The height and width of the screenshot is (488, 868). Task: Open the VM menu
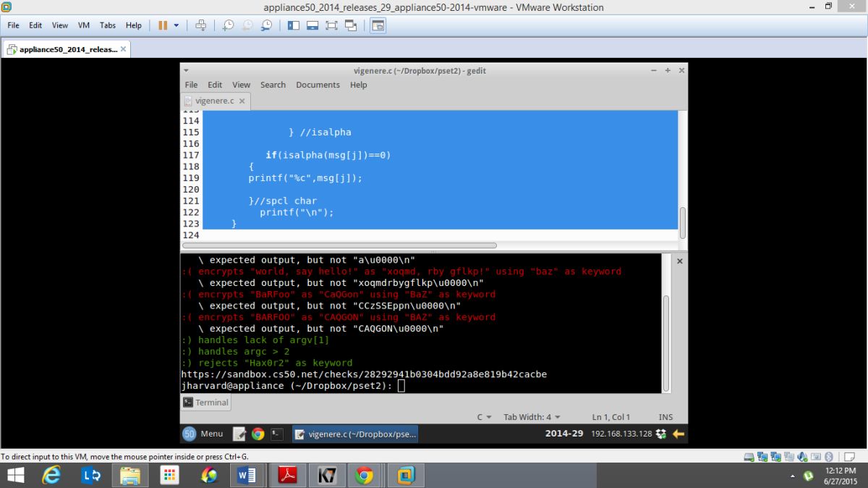(x=84, y=25)
